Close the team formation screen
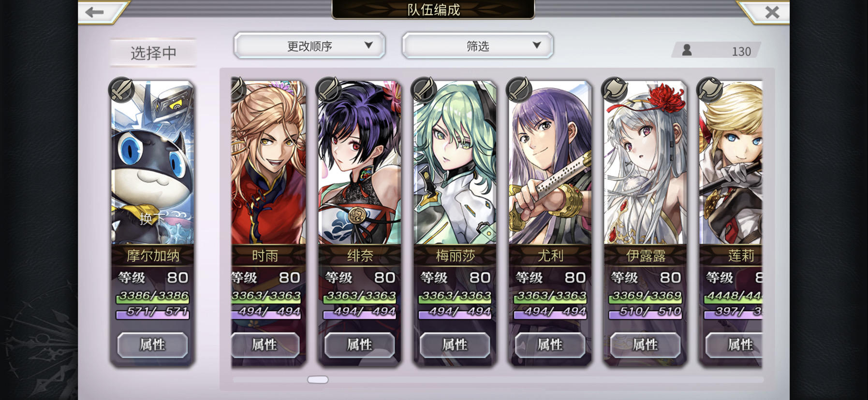The image size is (868, 400). pyautogui.click(x=772, y=12)
